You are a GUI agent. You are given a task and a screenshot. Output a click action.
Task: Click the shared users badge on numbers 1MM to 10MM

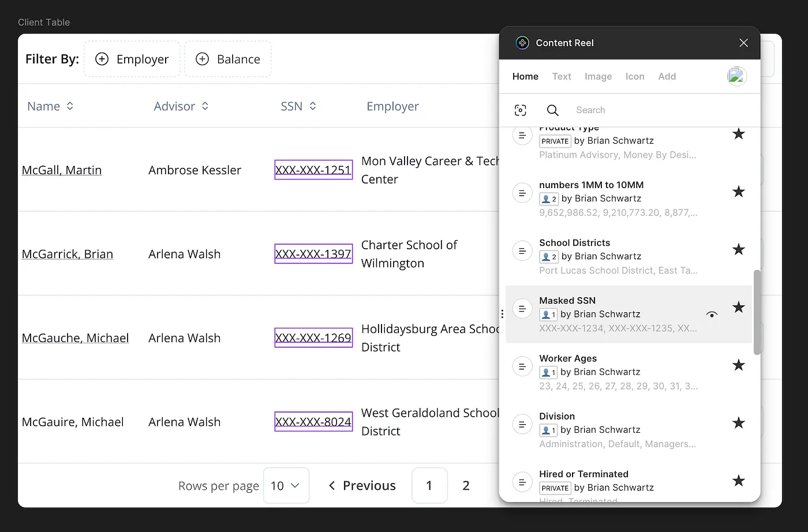(548, 199)
